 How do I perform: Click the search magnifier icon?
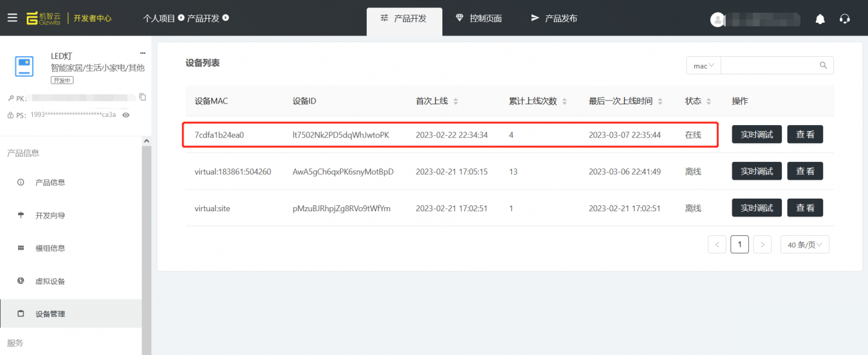pos(823,66)
